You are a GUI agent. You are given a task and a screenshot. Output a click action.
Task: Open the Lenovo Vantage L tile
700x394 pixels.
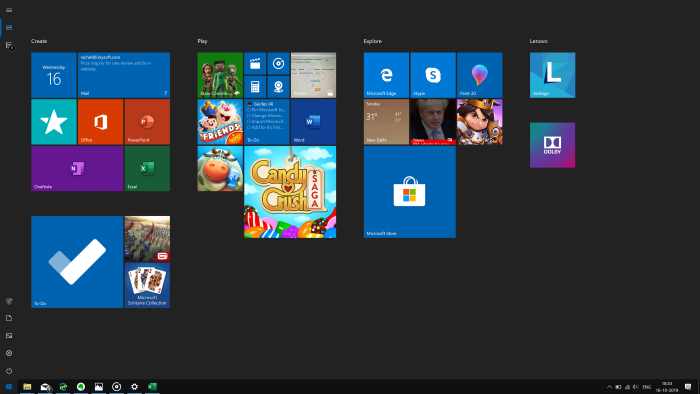click(x=552, y=75)
